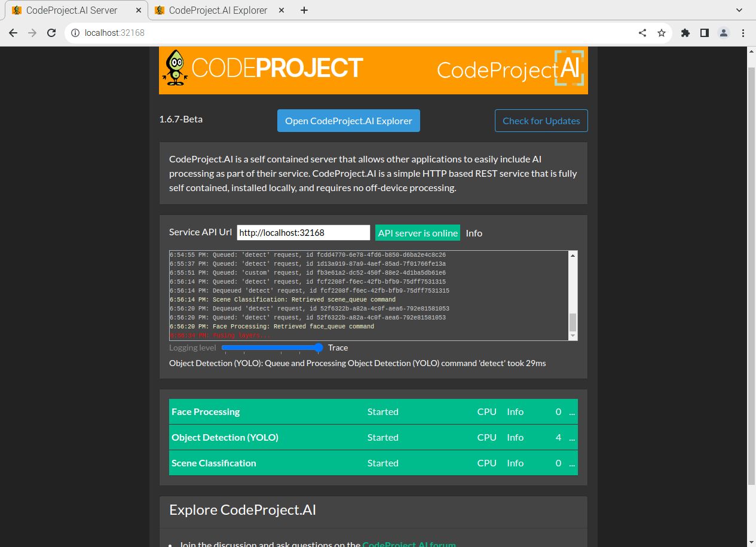Click CPU label in Face Processing row

[487, 412]
